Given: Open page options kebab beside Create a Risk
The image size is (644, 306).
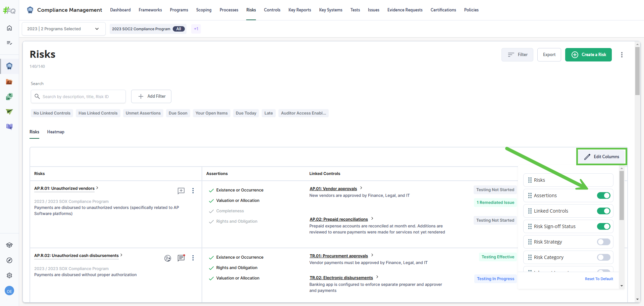Looking at the screenshot, I should (x=622, y=55).
